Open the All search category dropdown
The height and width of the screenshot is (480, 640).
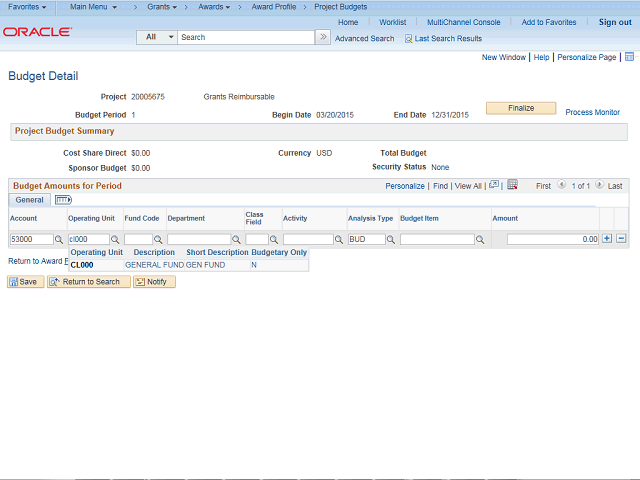(157, 37)
